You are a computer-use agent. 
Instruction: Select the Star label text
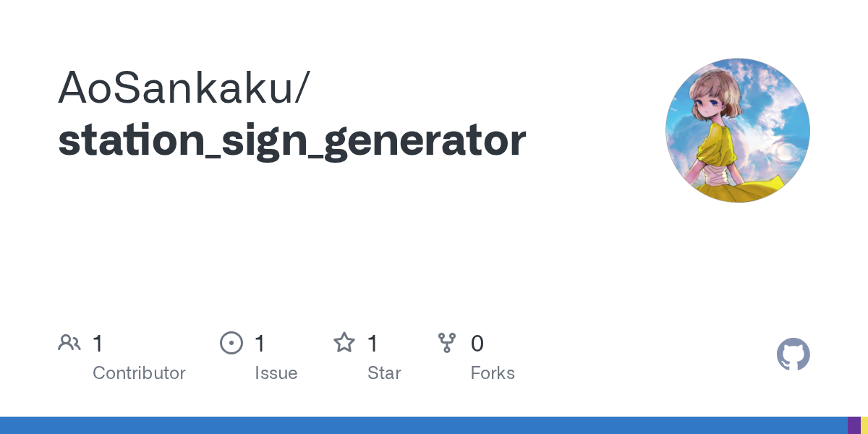(x=384, y=373)
